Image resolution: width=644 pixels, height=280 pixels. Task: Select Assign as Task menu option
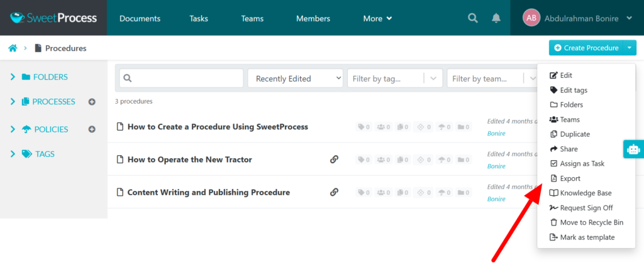point(582,163)
